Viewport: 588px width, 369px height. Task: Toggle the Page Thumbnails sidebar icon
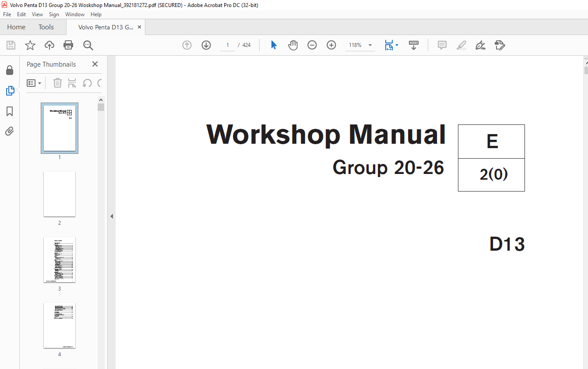click(x=10, y=91)
